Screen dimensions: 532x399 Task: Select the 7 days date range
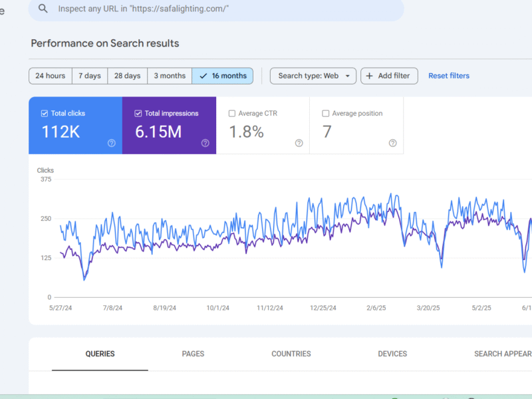pyautogui.click(x=89, y=76)
